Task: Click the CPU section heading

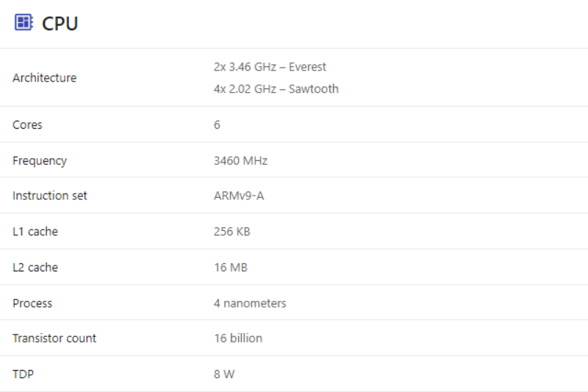Action: pos(60,24)
